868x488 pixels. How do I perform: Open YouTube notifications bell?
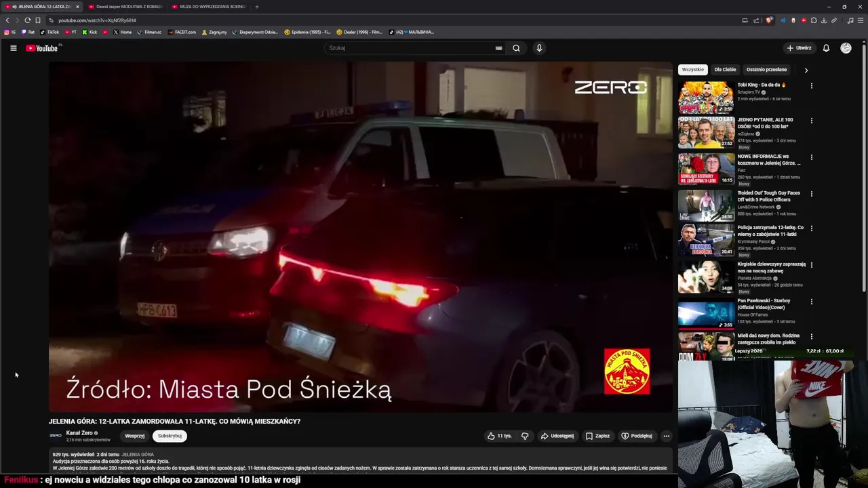826,48
